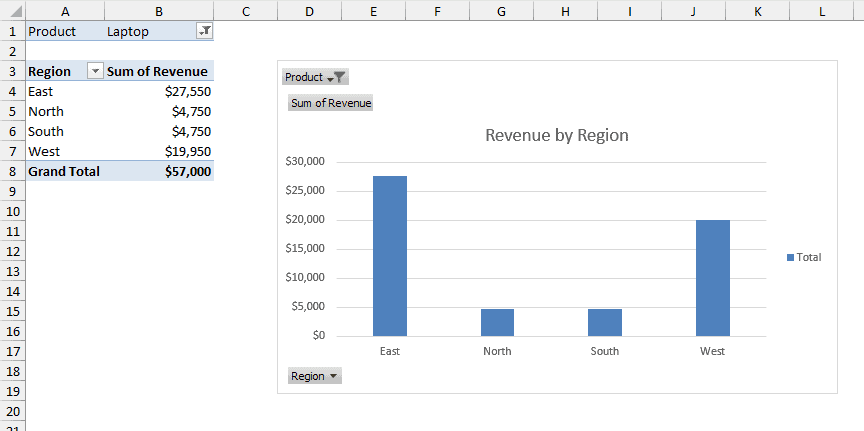Select the South row label cell

point(65,131)
